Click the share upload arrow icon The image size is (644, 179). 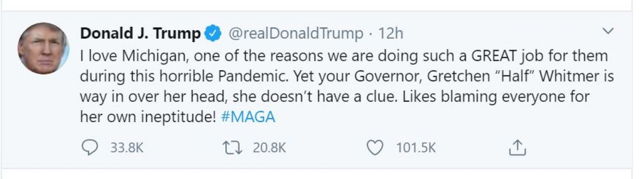pyautogui.click(x=517, y=147)
